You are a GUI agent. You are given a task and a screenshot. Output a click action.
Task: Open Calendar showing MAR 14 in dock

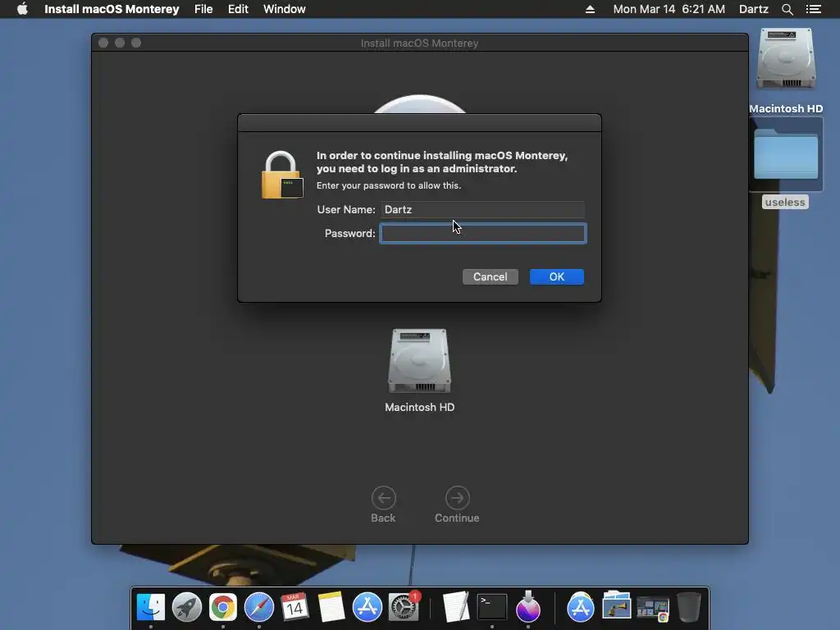pyautogui.click(x=294, y=607)
